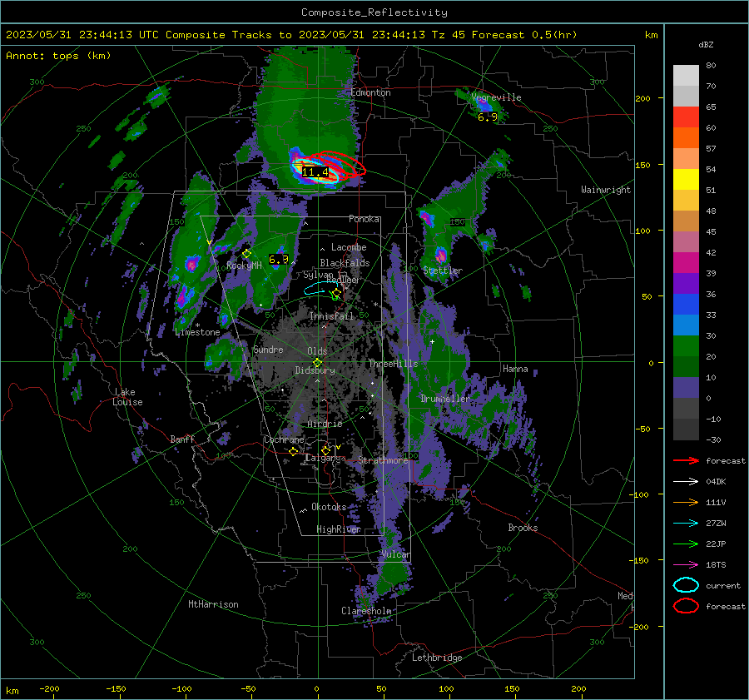Click the Airdrie city label
This screenshot has width=749, height=700.
tap(325, 424)
